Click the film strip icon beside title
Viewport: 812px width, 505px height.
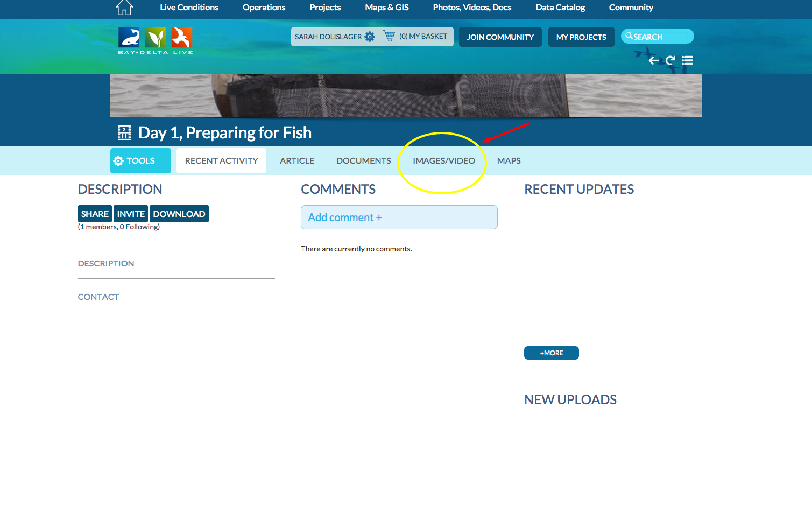pos(124,132)
